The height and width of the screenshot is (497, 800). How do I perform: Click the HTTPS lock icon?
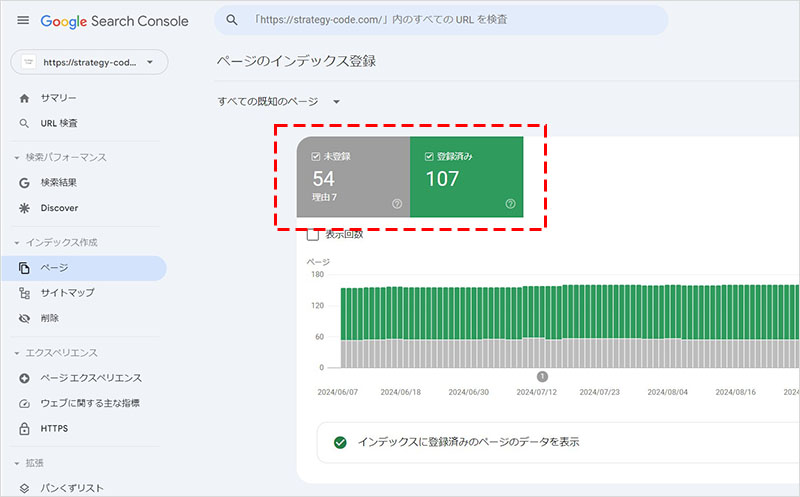coord(25,428)
